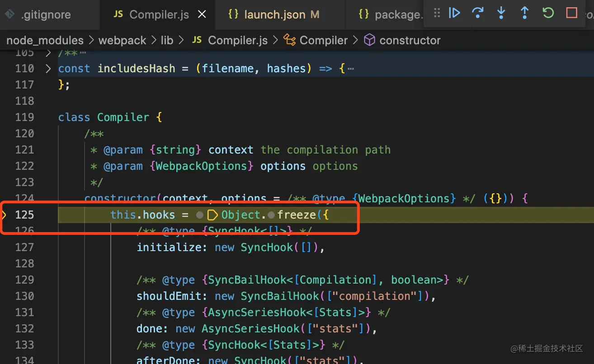Click the 'done' hook property
The width and height of the screenshot is (594, 364).
150,329
